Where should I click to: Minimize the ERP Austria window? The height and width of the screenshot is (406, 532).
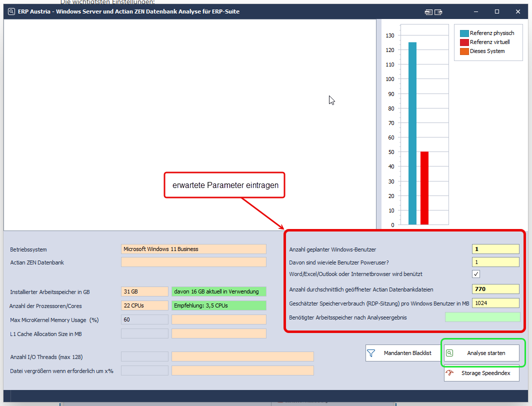(474, 11)
